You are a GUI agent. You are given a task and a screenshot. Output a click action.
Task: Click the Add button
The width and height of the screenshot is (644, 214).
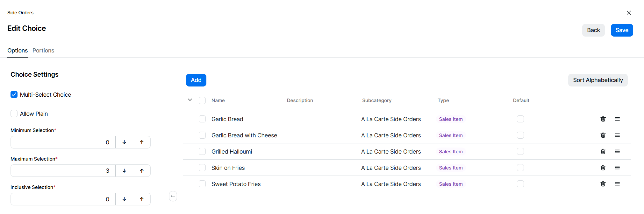point(196,80)
